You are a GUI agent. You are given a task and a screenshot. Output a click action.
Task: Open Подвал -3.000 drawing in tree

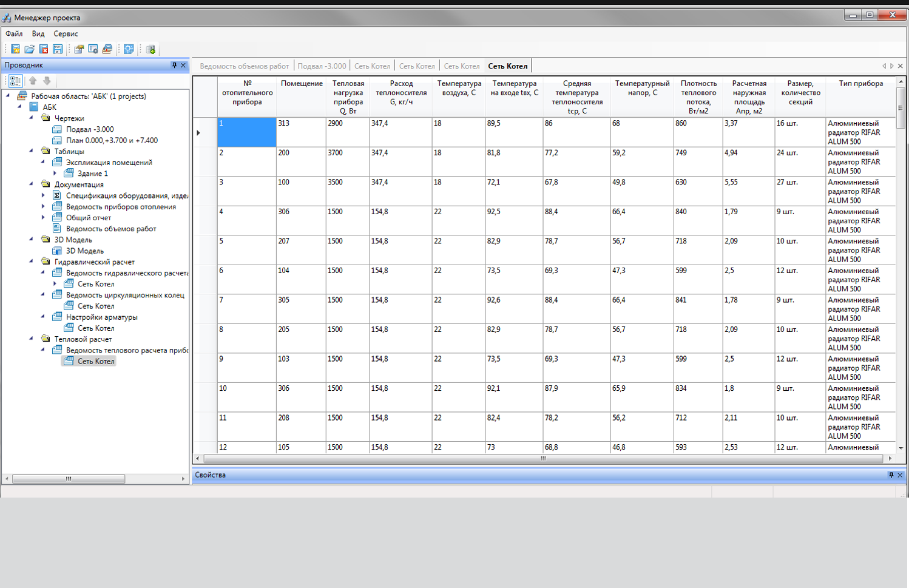[90, 129]
